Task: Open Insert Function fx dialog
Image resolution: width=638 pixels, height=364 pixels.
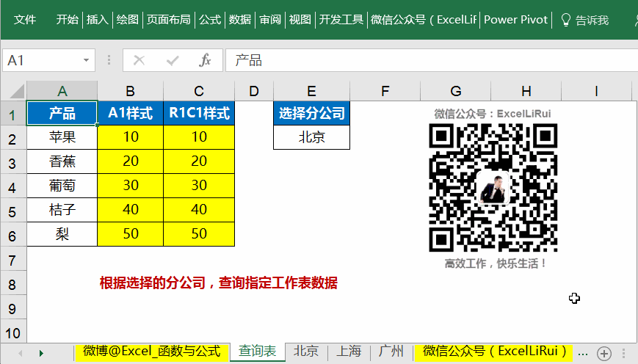Action: (x=205, y=61)
